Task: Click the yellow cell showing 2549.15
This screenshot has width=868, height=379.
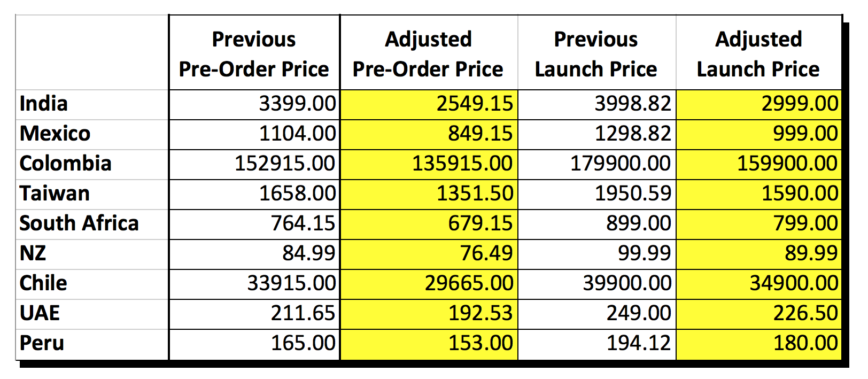Action: pos(429,104)
